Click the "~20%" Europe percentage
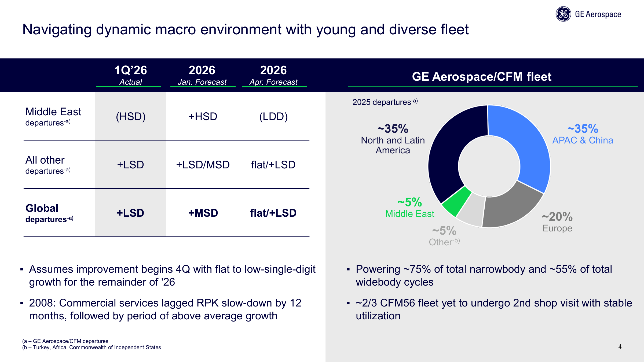The image size is (644, 362). click(557, 217)
